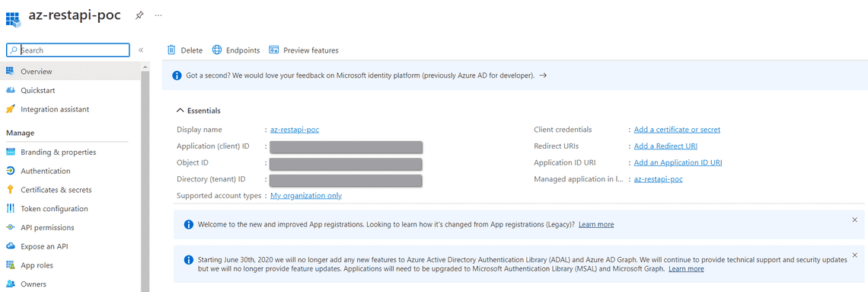This screenshot has height=292, width=868.
Task: Open Quickstart in the sidebar
Action: [x=37, y=90]
